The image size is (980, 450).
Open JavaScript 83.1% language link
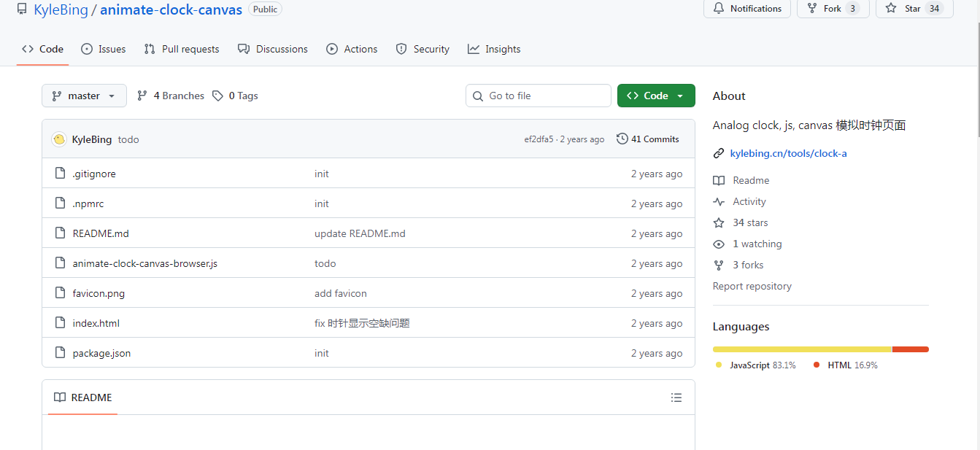(755, 365)
